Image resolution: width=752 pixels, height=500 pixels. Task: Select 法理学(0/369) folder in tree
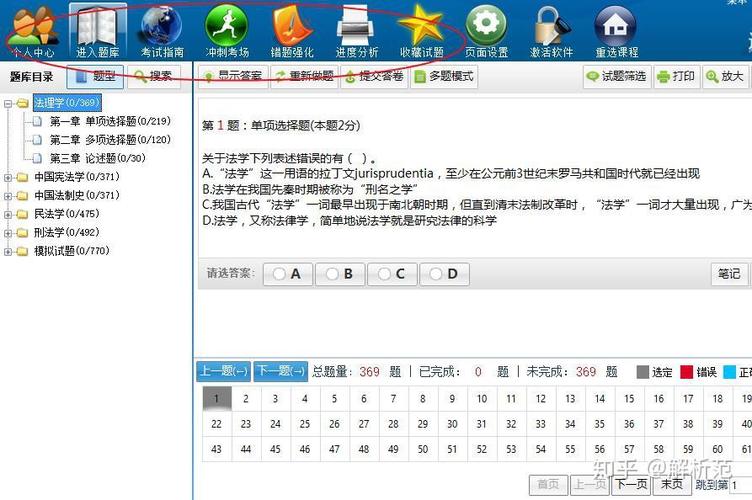click(x=67, y=103)
